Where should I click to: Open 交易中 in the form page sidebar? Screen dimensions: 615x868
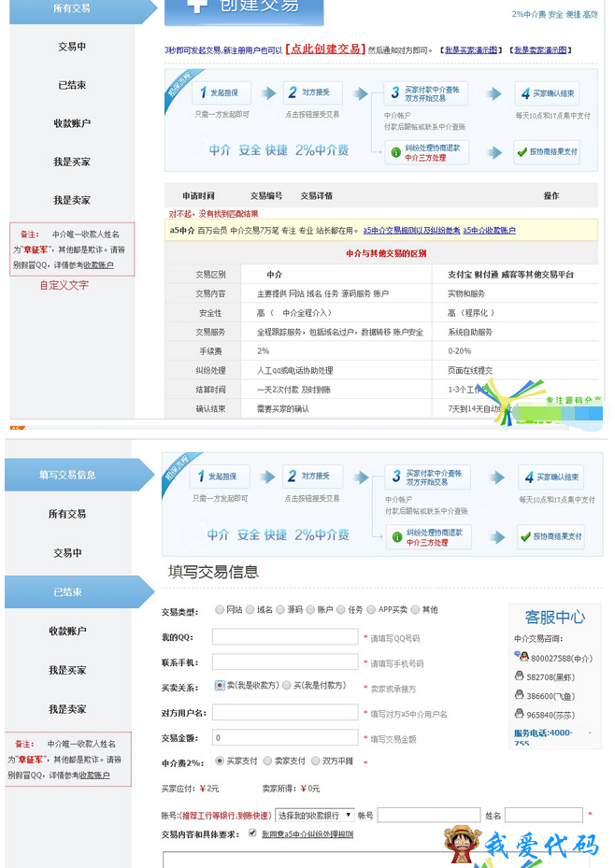click(x=67, y=552)
